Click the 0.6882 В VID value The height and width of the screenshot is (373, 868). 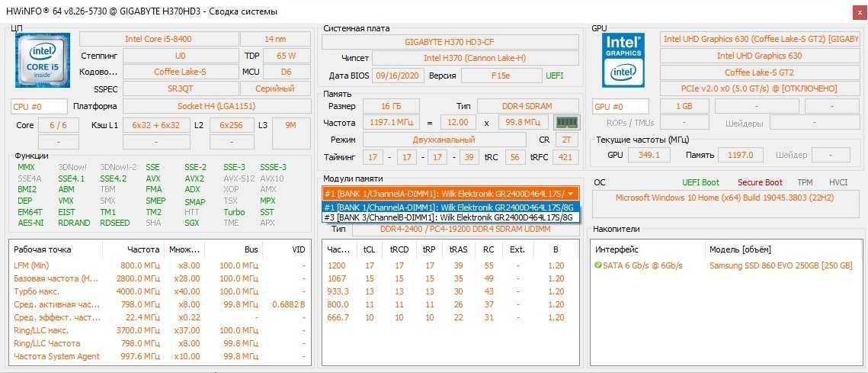[289, 304]
